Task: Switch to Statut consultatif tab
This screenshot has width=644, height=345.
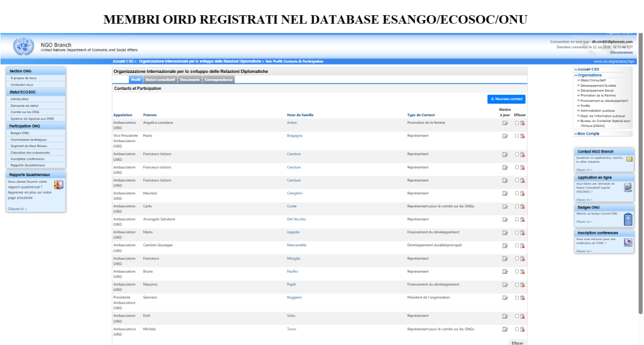Action: pyautogui.click(x=160, y=80)
